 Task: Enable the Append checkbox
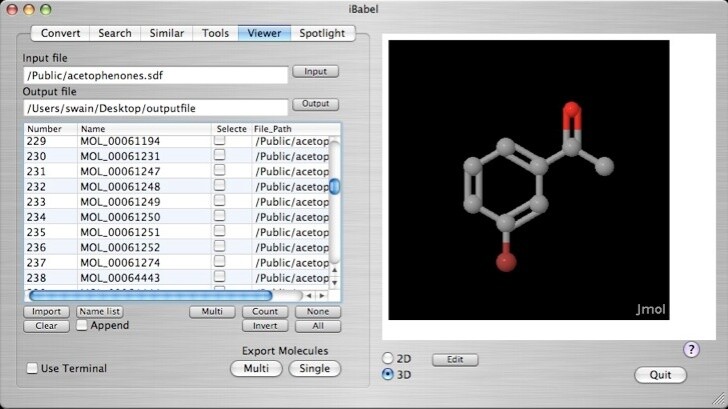pyautogui.click(x=82, y=325)
